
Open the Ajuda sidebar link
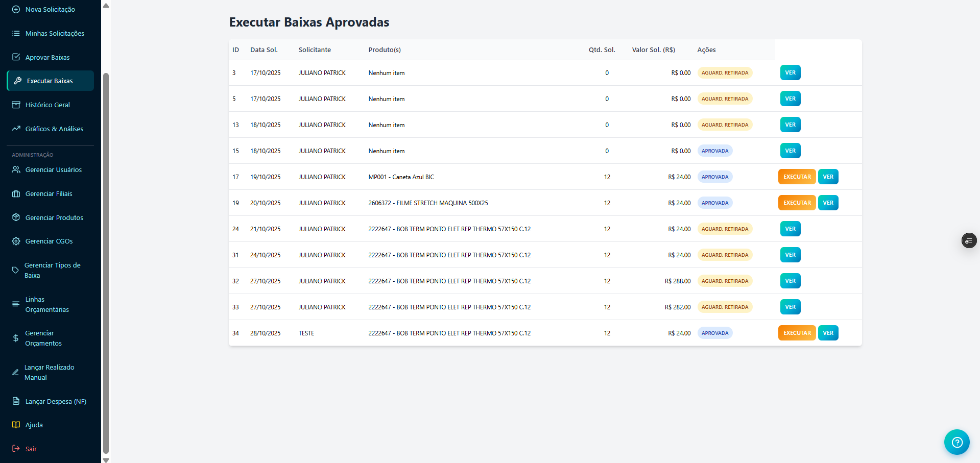[34, 425]
